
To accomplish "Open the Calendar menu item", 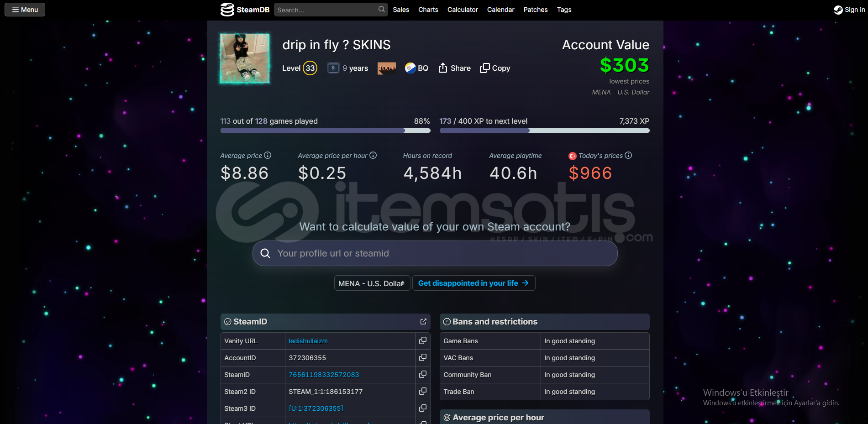I will [500, 10].
